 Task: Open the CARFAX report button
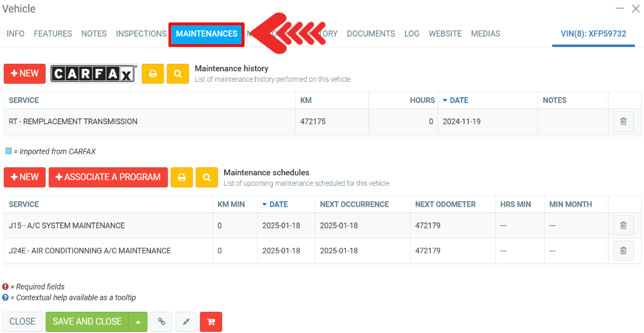click(94, 74)
